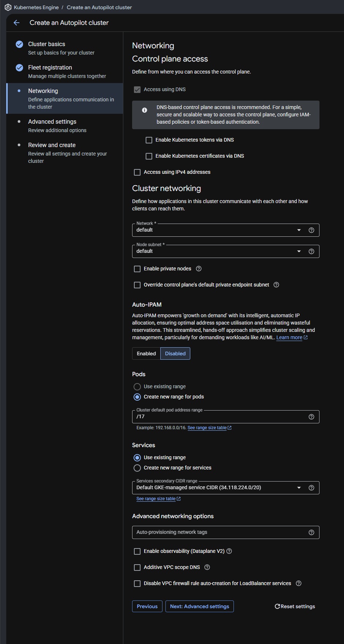Open help icon for the Network field
This screenshot has height=644, width=344.
pos(311,230)
